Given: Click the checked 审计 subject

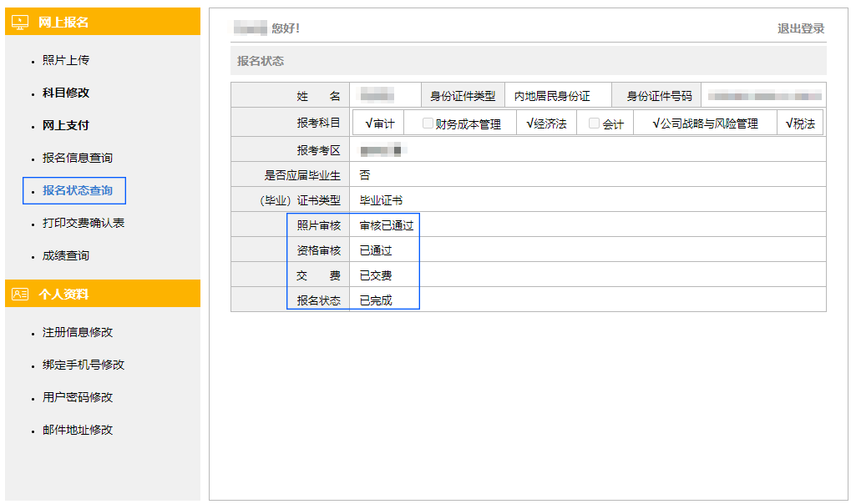Looking at the screenshot, I should (x=380, y=123).
